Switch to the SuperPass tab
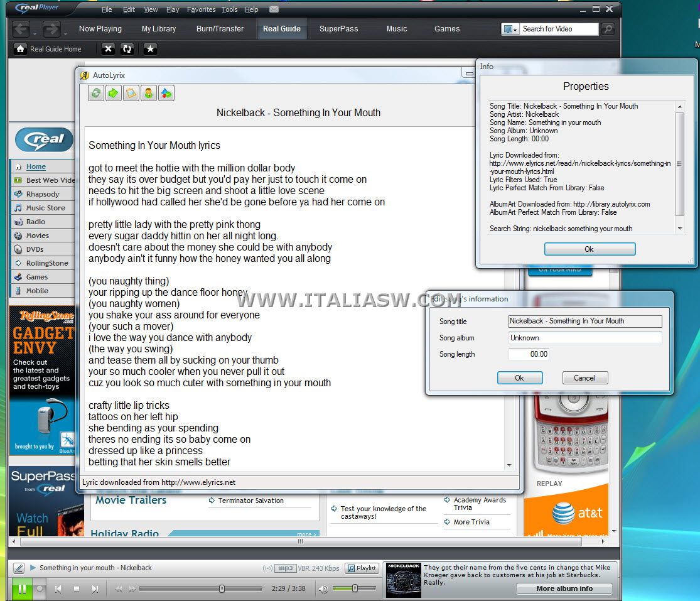 (x=338, y=29)
